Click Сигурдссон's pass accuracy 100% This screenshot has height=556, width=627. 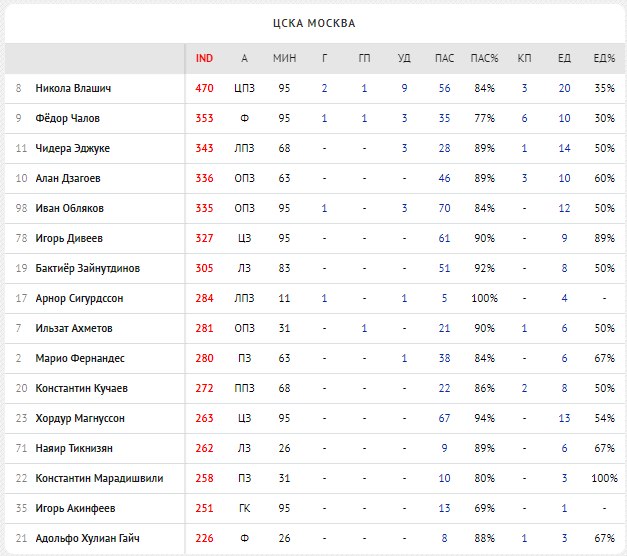pos(484,298)
